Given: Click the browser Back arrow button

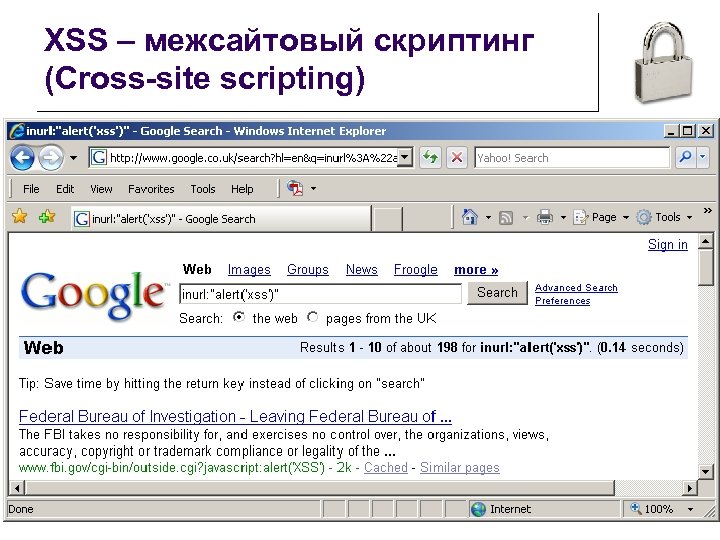Looking at the screenshot, I should click(22, 158).
